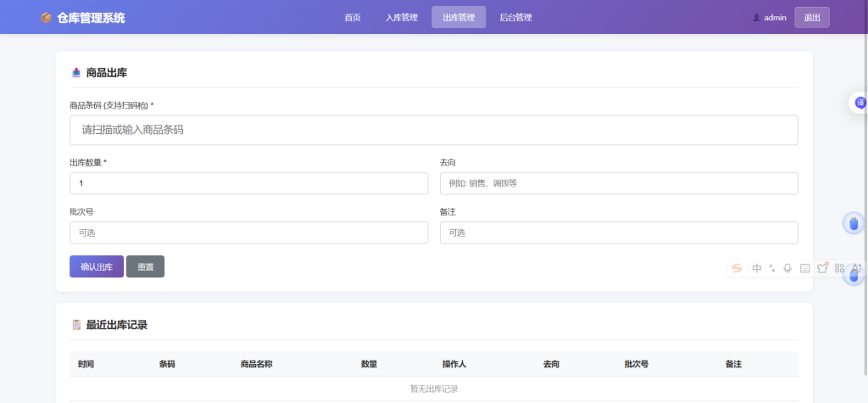This screenshot has width=868, height=403.
Task: Open the four-squares toolbox icon on IME toolbar
Action: (x=839, y=268)
